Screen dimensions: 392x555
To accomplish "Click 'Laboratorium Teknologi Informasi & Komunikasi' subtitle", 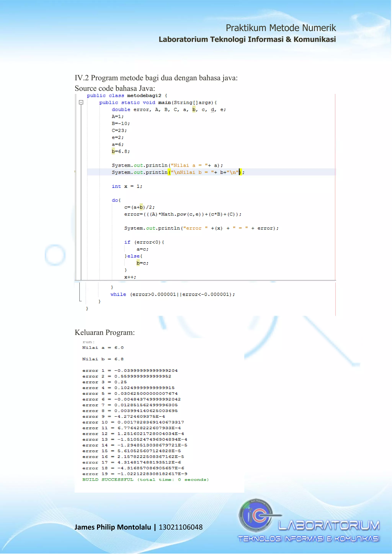I will 247,39.
